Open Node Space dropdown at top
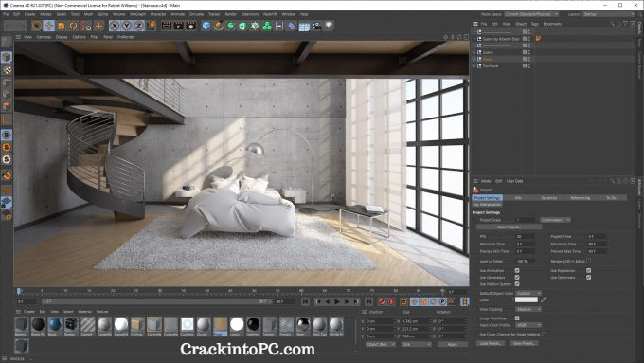The height and width of the screenshot is (363, 644). click(531, 14)
